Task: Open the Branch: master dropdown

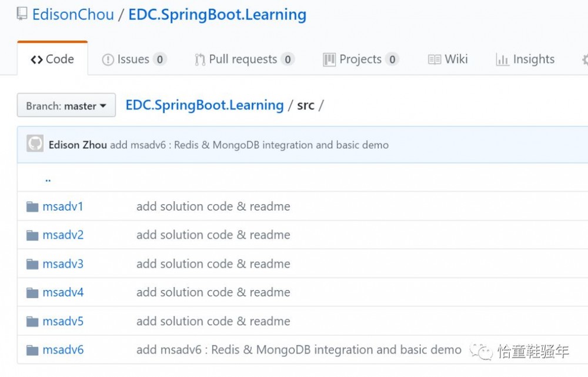Action: (x=65, y=105)
